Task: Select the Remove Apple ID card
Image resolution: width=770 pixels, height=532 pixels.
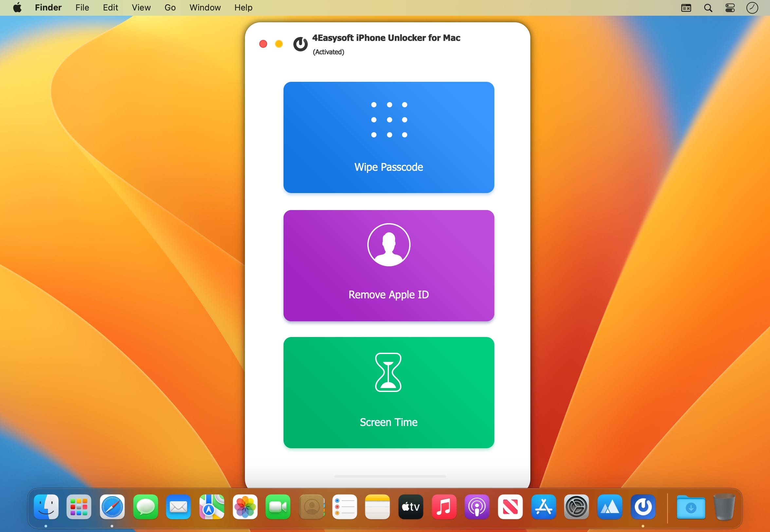Action: [x=389, y=265]
